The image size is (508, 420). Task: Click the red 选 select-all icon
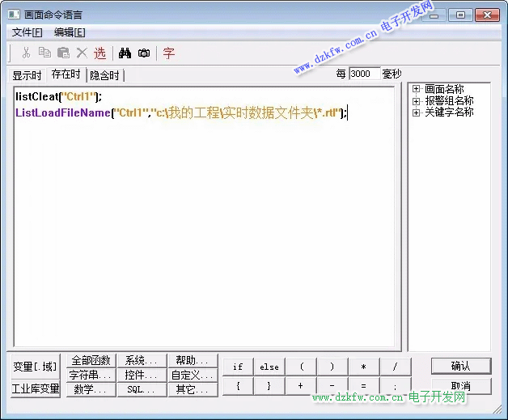click(x=99, y=53)
